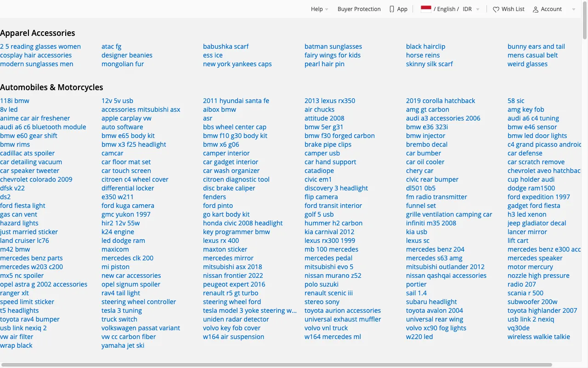
Task: Open 'universal exhaust muffler' link
Action: tap(343, 319)
